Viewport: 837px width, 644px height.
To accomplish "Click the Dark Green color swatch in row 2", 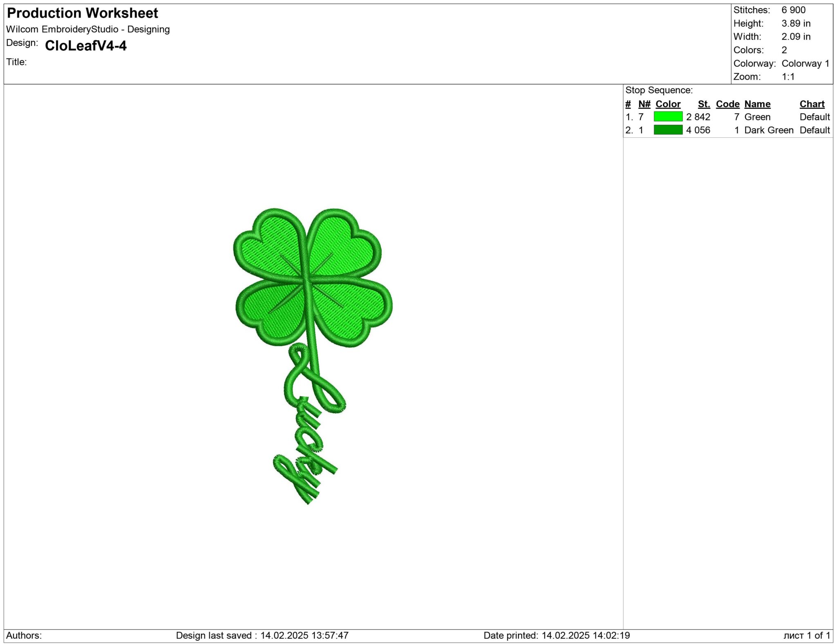I will click(x=668, y=130).
